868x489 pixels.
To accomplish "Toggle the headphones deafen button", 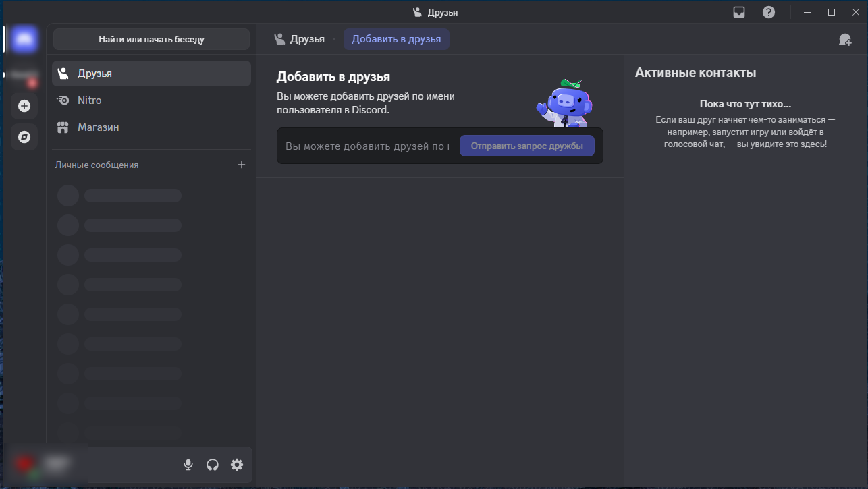I will click(213, 465).
